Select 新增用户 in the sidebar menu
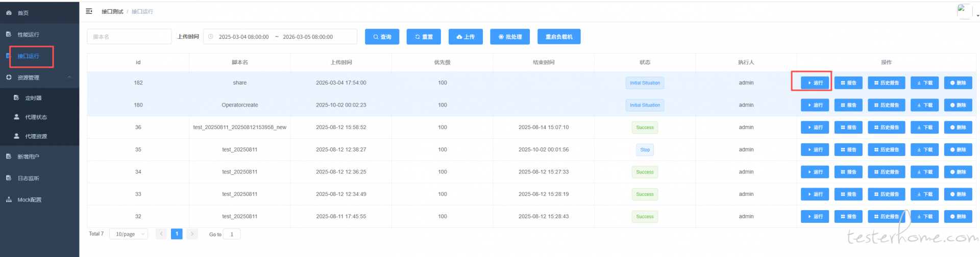 pyautogui.click(x=28, y=157)
